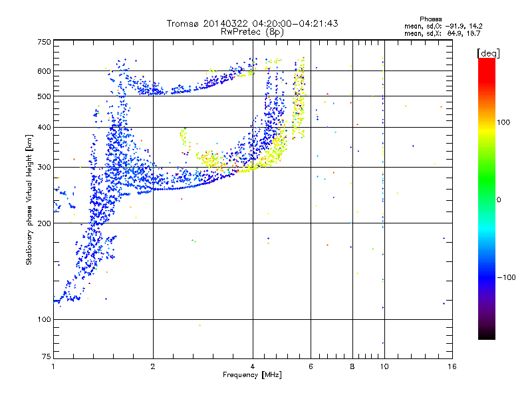Viewport: 532px width, 399px height.
Task: Click the yellow-green echo trace near 5.5 MHz
Action: tap(299, 98)
